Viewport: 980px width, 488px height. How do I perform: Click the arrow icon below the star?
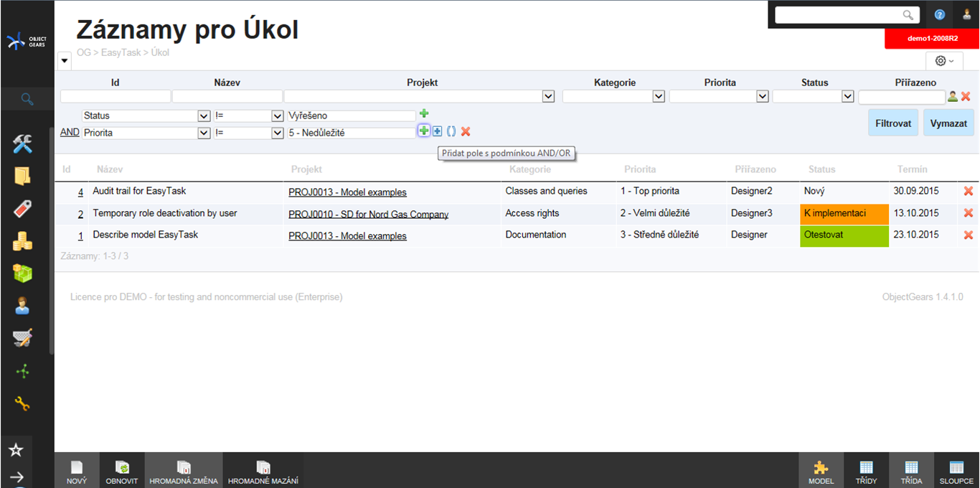[16, 476]
